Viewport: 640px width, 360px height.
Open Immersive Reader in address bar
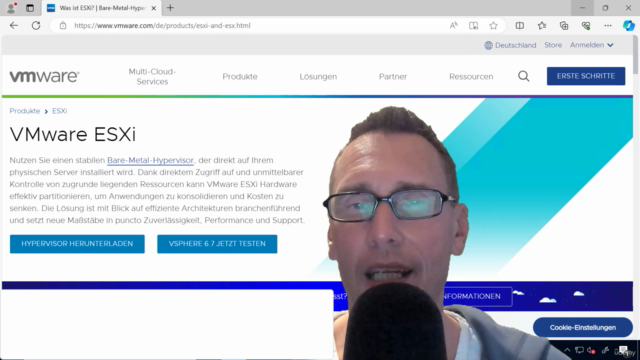(473, 25)
